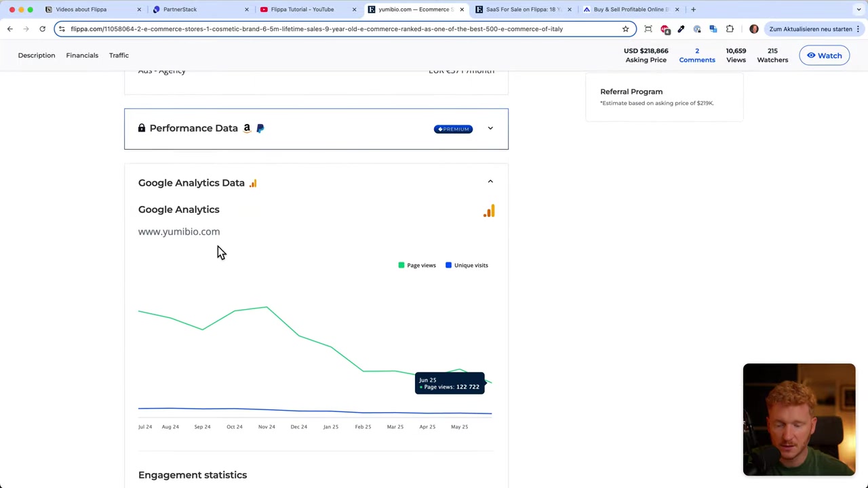
Task: Open the eyedropper color picker extension
Action: click(x=681, y=28)
